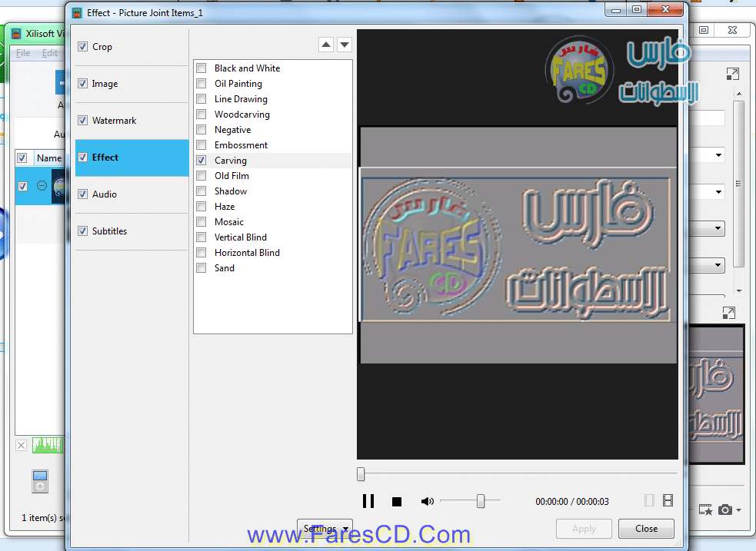
Task: Move the selected effect up with the up arrow
Action: pos(326,45)
